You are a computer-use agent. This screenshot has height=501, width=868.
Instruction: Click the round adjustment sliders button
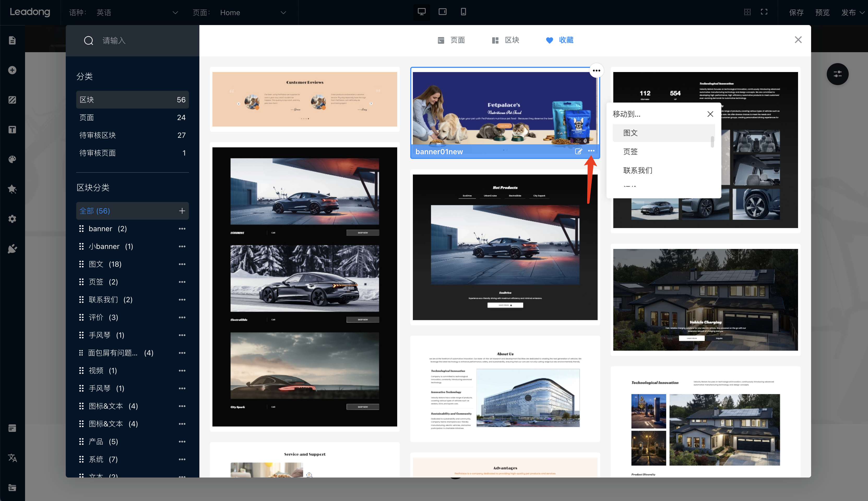tap(837, 74)
